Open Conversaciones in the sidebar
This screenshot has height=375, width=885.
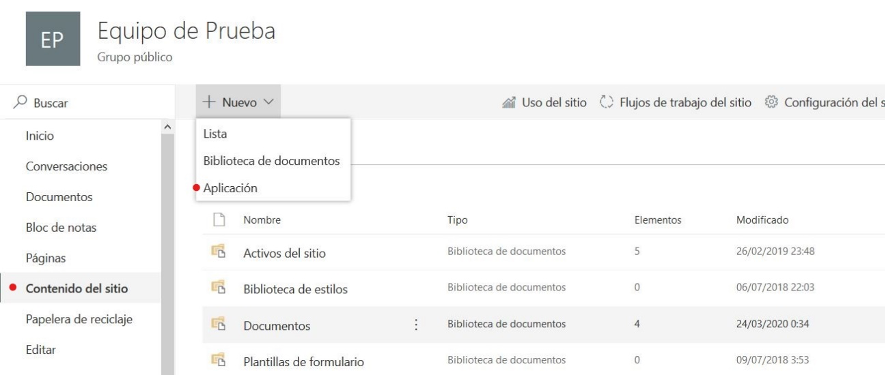tap(67, 167)
